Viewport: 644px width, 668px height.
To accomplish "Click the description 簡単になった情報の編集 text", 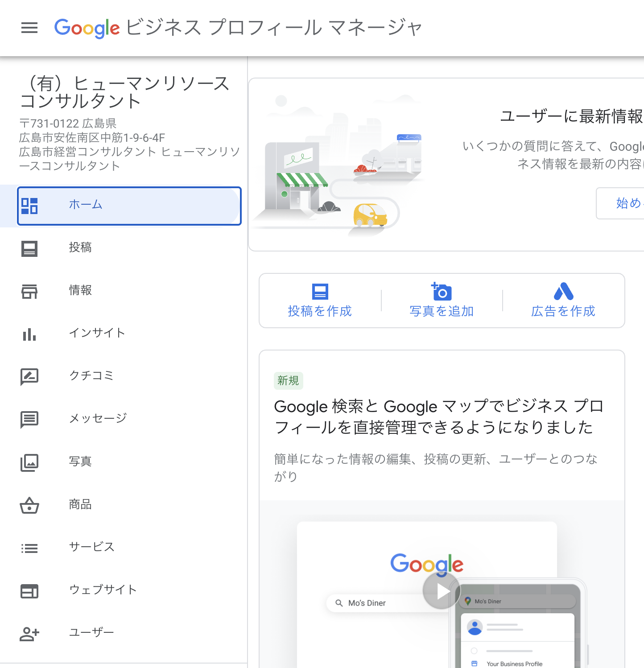I will click(x=436, y=468).
